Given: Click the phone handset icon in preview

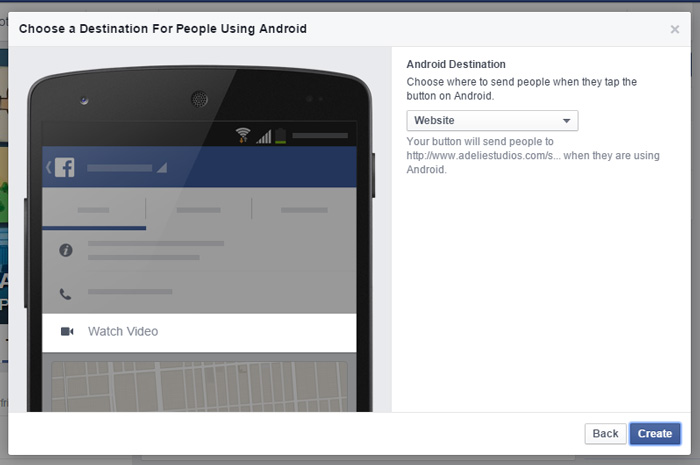Looking at the screenshot, I should [66, 293].
